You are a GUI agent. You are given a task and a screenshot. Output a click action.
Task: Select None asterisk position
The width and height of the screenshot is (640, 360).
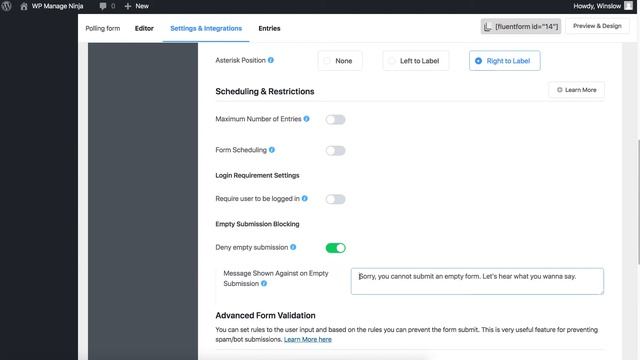[340, 61]
